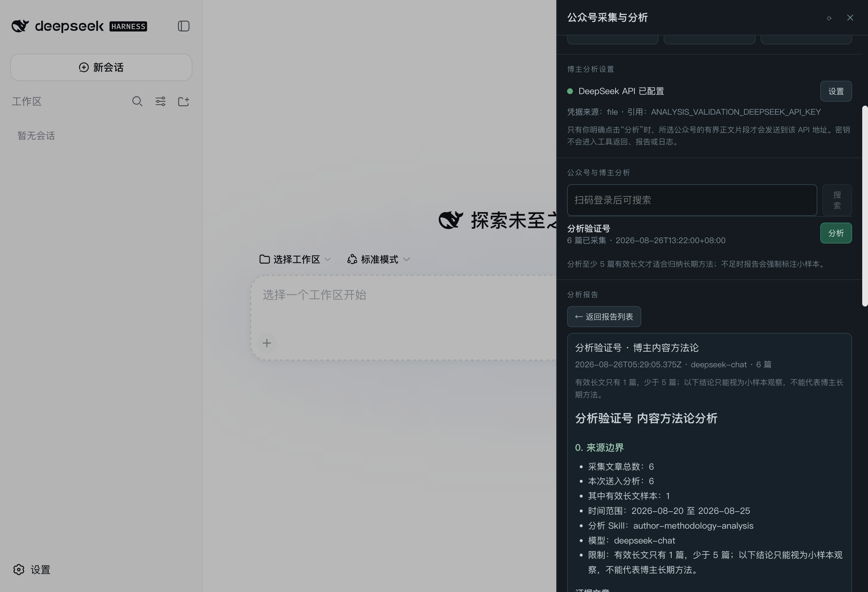
Task: Click the panel vertical scrollbar
Action: 865,206
